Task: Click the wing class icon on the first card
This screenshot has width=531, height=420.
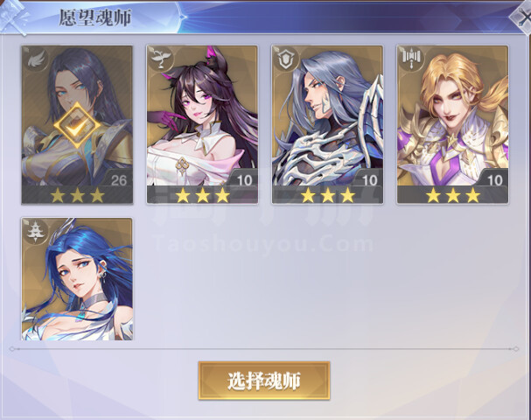Action: (x=36, y=59)
